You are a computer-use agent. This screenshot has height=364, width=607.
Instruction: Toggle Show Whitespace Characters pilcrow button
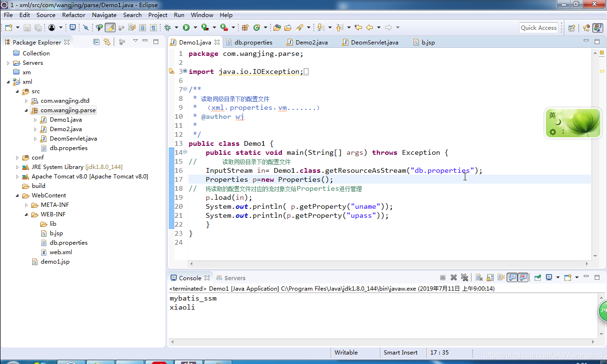coord(154,27)
